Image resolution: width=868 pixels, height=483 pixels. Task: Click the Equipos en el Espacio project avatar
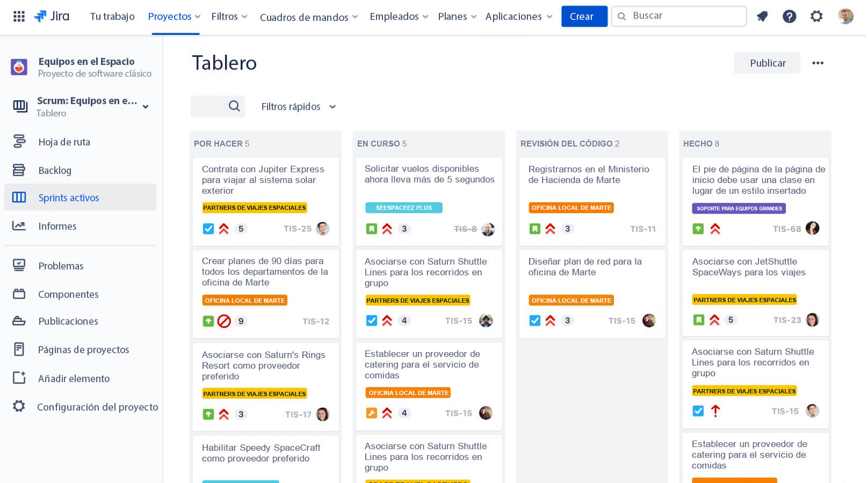pyautogui.click(x=19, y=67)
